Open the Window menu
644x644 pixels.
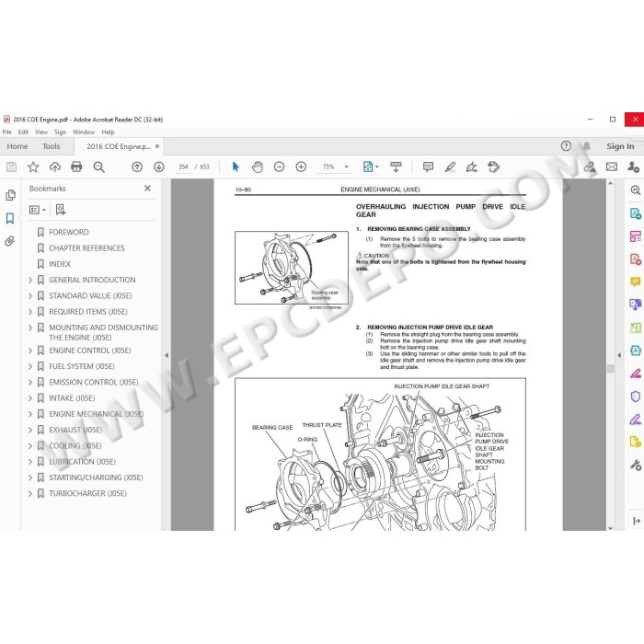(x=84, y=132)
